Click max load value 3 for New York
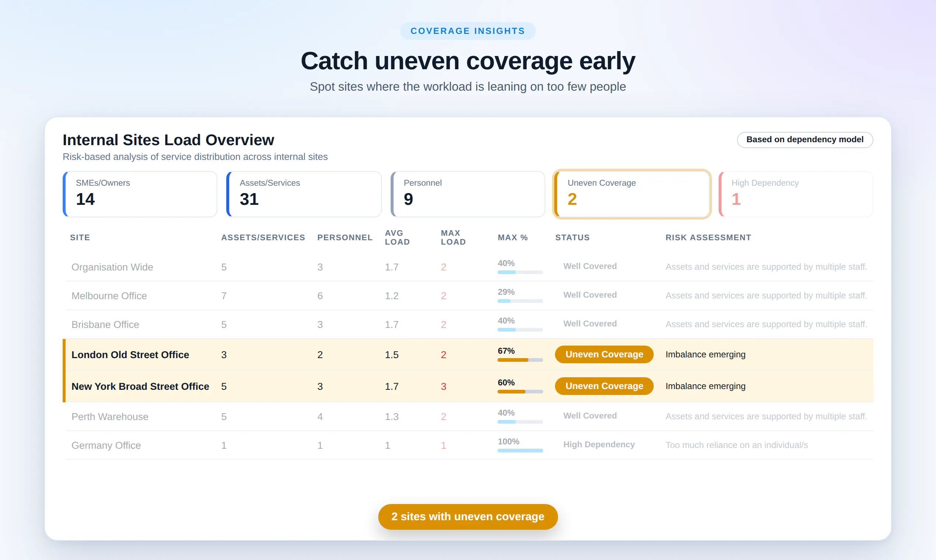The image size is (936, 560). point(443,386)
